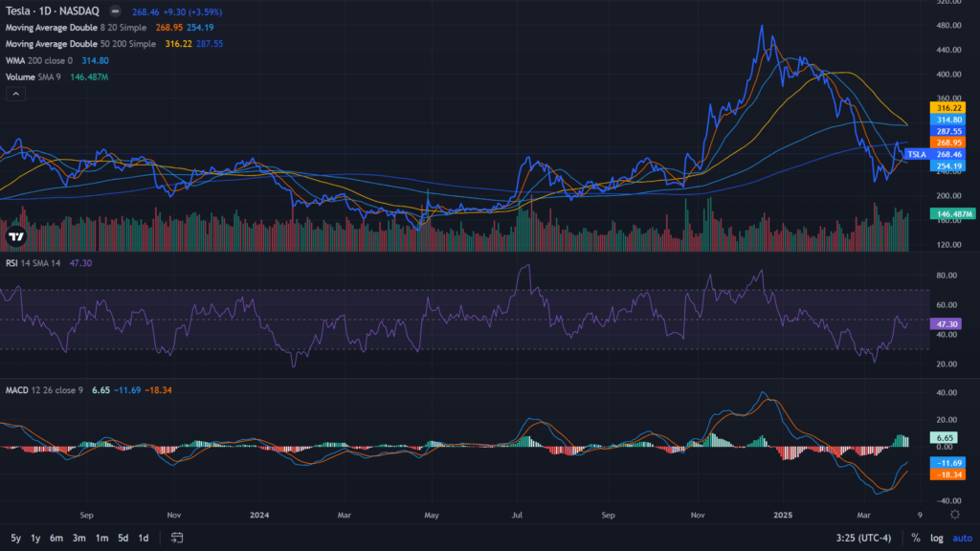Switch to the 6m time range
The height and width of the screenshot is (551, 980).
57,538
